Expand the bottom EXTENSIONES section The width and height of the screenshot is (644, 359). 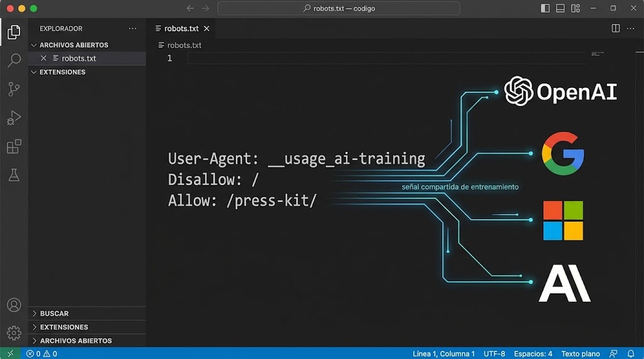pyautogui.click(x=87, y=327)
